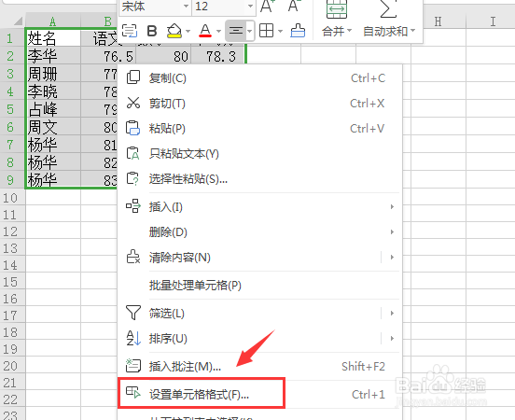
Task: Click cell with value 78.3
Action: pyautogui.click(x=218, y=56)
